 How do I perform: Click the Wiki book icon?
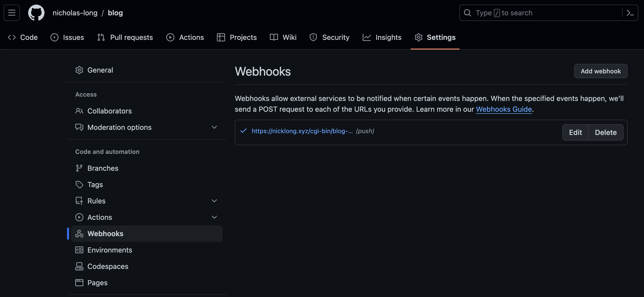click(x=274, y=37)
